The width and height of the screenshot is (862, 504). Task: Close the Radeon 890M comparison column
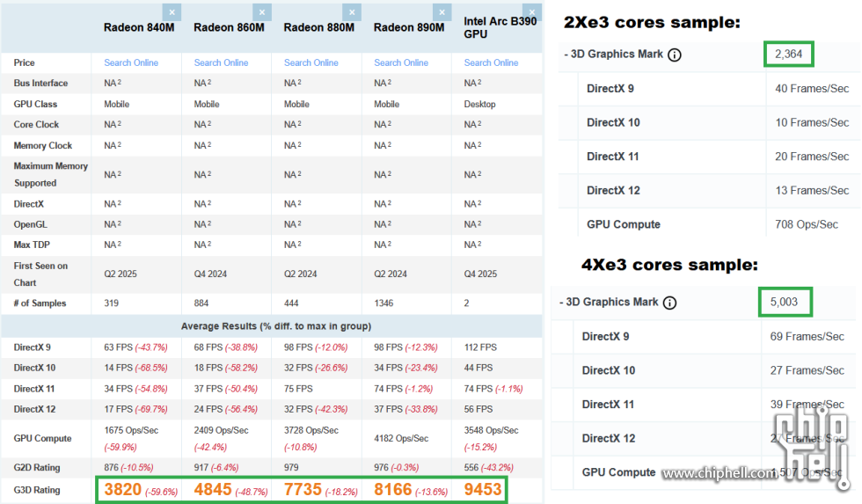click(442, 12)
